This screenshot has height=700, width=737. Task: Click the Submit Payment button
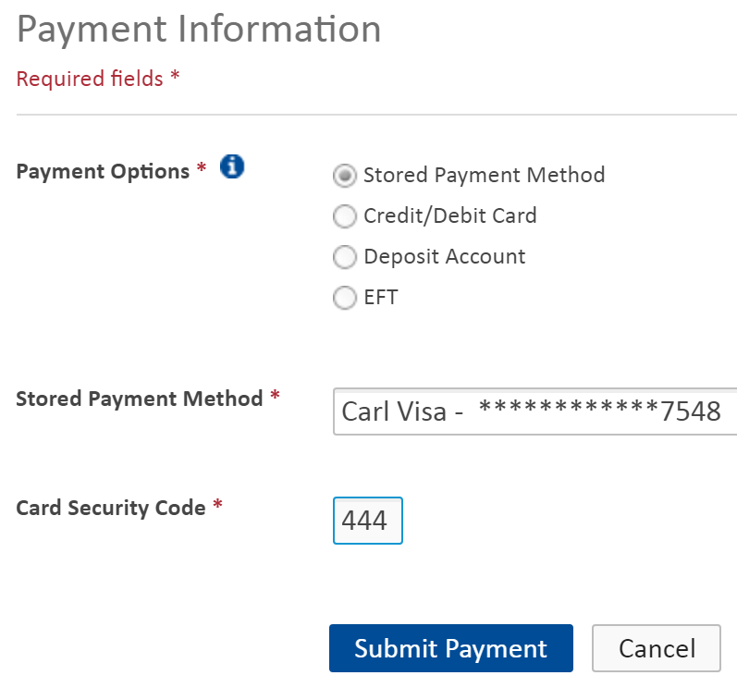[x=450, y=648]
